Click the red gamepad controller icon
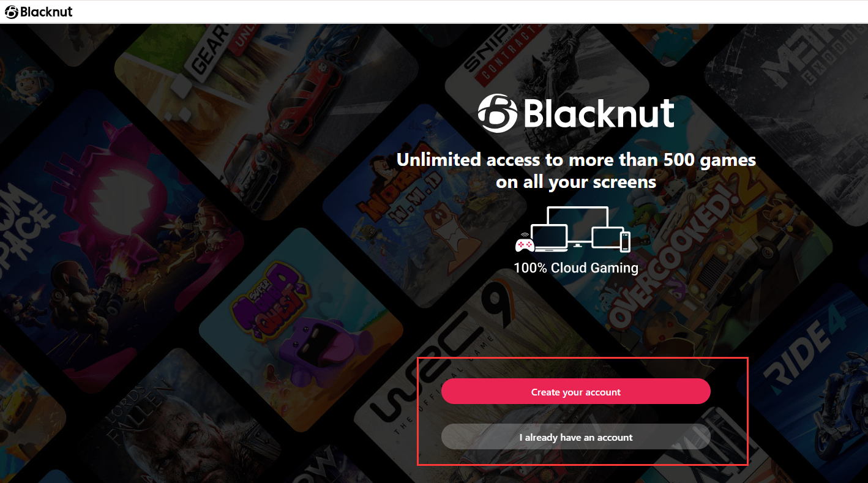 tap(524, 244)
